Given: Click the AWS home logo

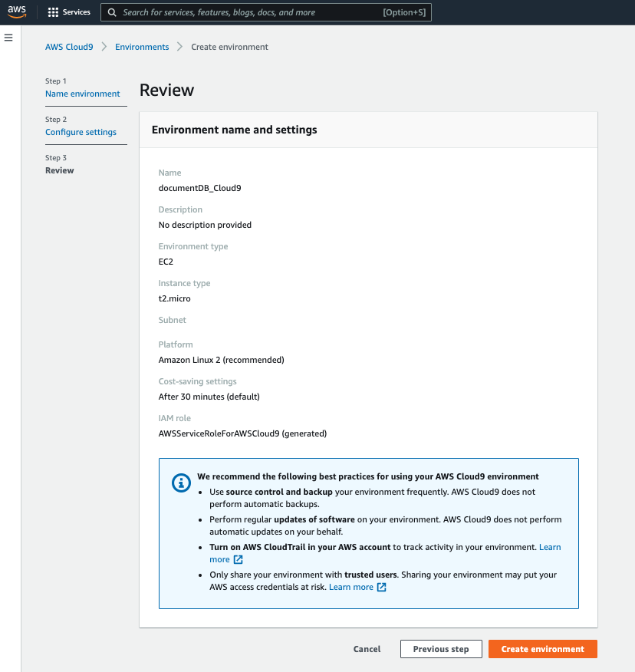Looking at the screenshot, I should pyautogui.click(x=16, y=12).
